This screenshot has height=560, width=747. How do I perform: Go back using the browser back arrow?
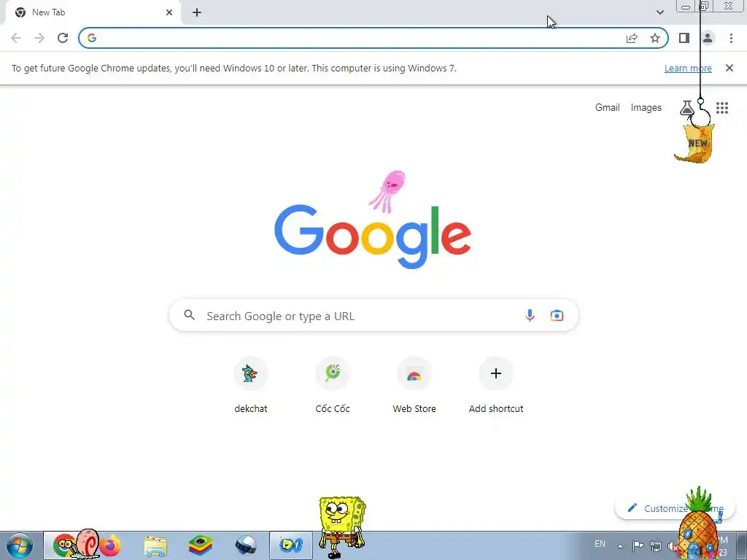coord(16,38)
